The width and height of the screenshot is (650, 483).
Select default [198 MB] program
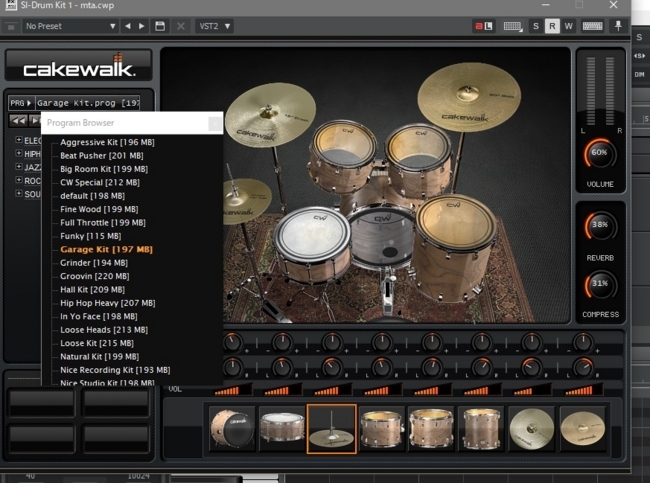[92, 196]
